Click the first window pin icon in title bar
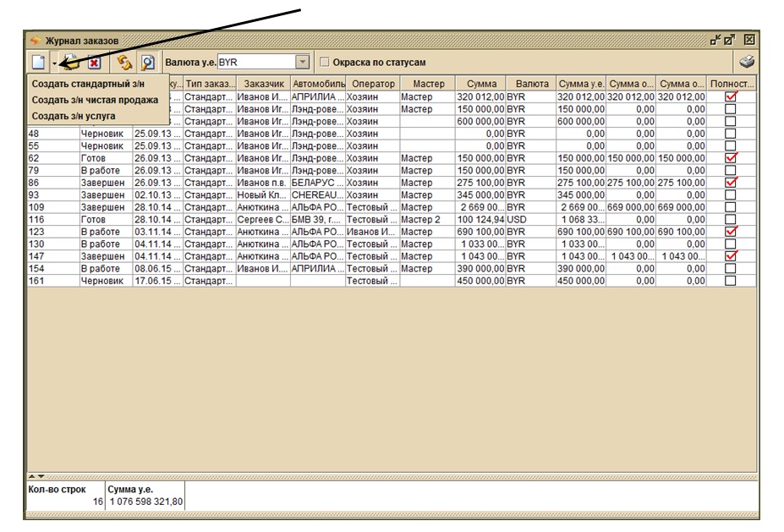Image resolution: width=784 pixels, height=532 pixels. click(715, 40)
